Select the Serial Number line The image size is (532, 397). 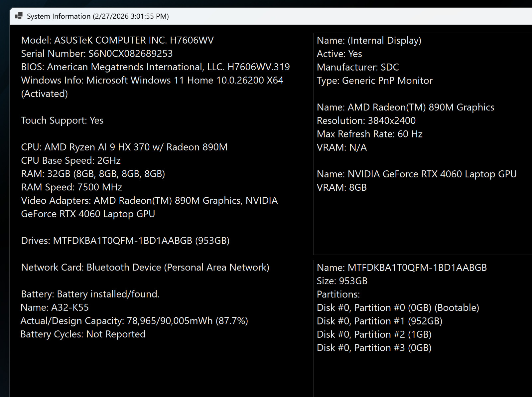97,54
